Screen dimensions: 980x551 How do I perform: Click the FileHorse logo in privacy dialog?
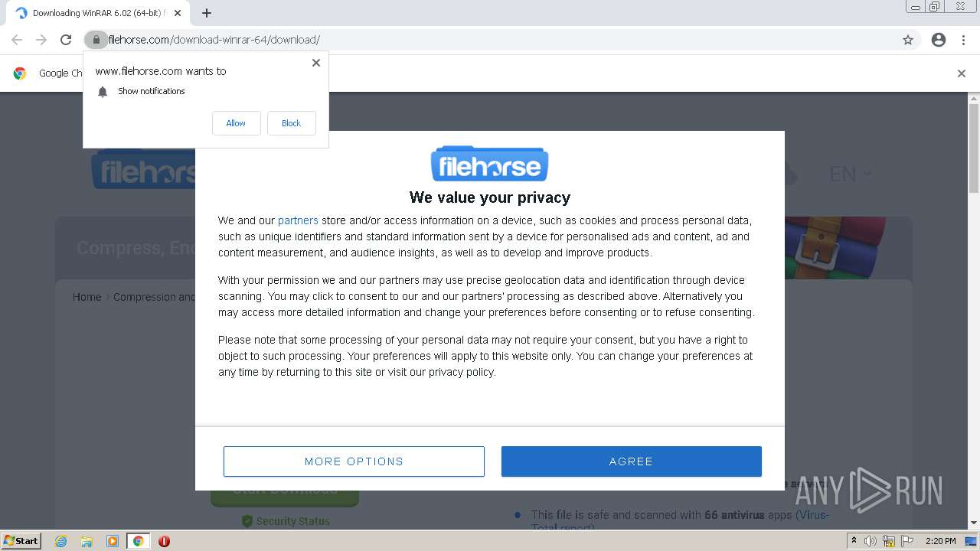click(490, 164)
